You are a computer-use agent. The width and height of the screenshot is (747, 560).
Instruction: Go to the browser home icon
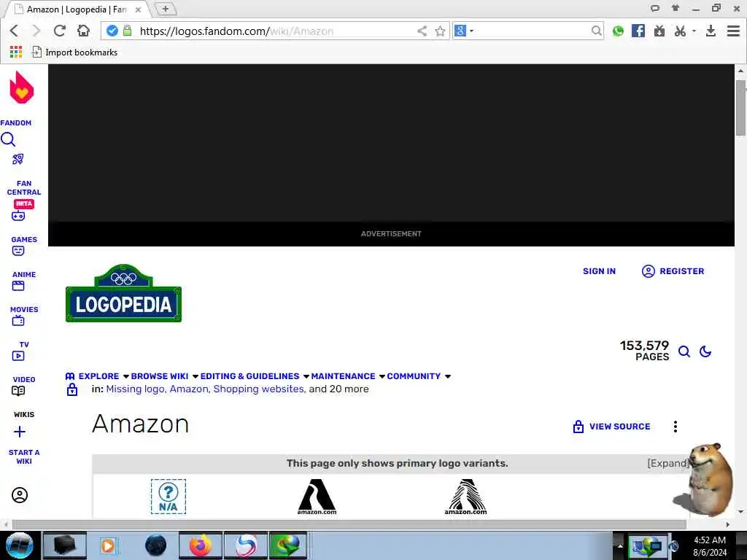click(x=83, y=31)
